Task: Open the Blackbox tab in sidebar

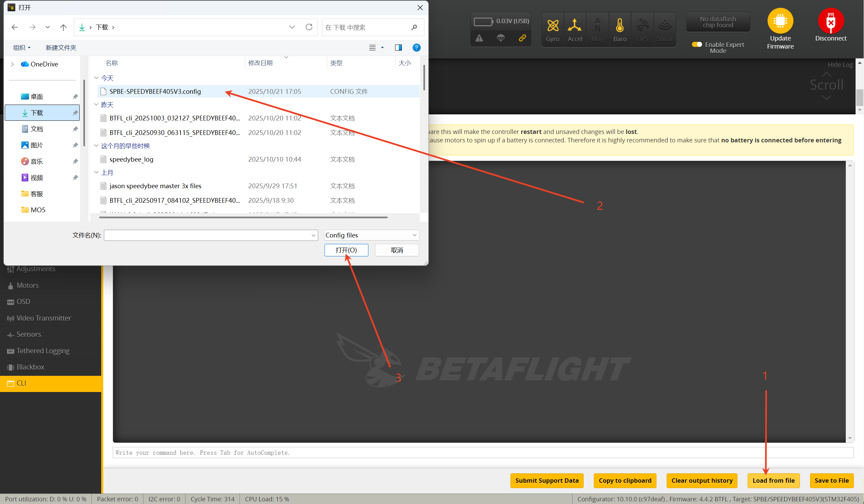Action: [x=30, y=367]
